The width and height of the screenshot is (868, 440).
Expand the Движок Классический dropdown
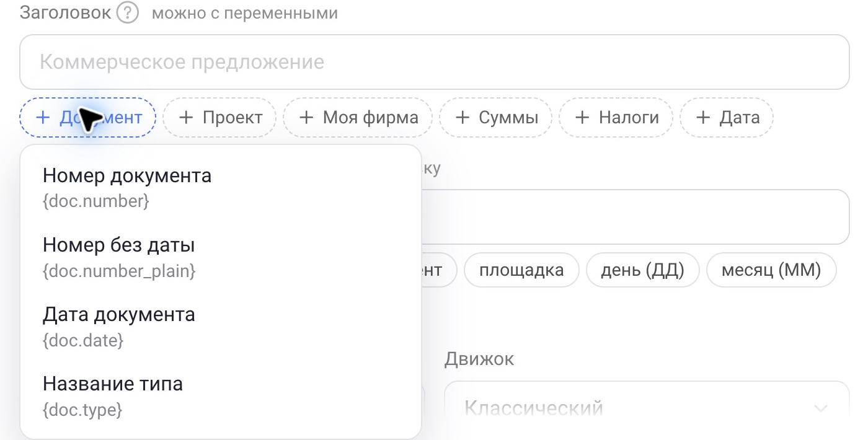coord(647,408)
